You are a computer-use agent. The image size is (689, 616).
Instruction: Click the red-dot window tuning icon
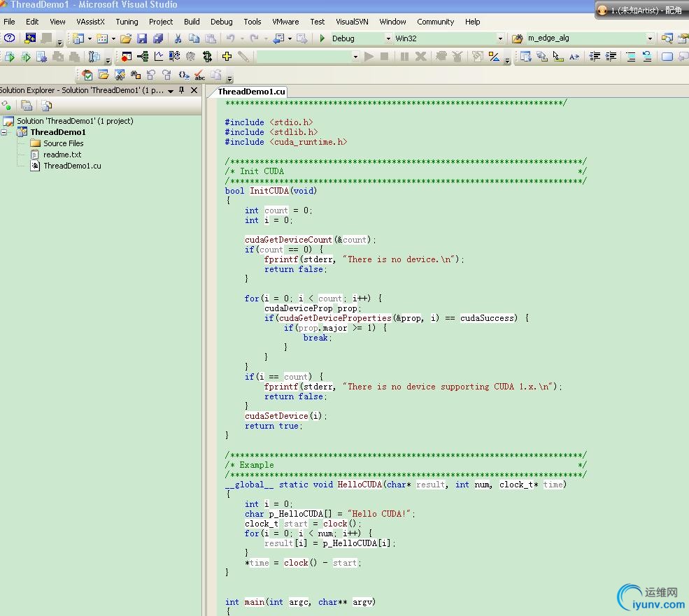tap(127, 56)
